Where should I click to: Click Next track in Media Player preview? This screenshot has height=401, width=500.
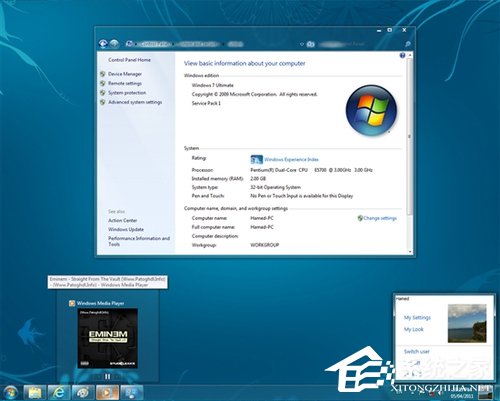[x=117, y=377]
